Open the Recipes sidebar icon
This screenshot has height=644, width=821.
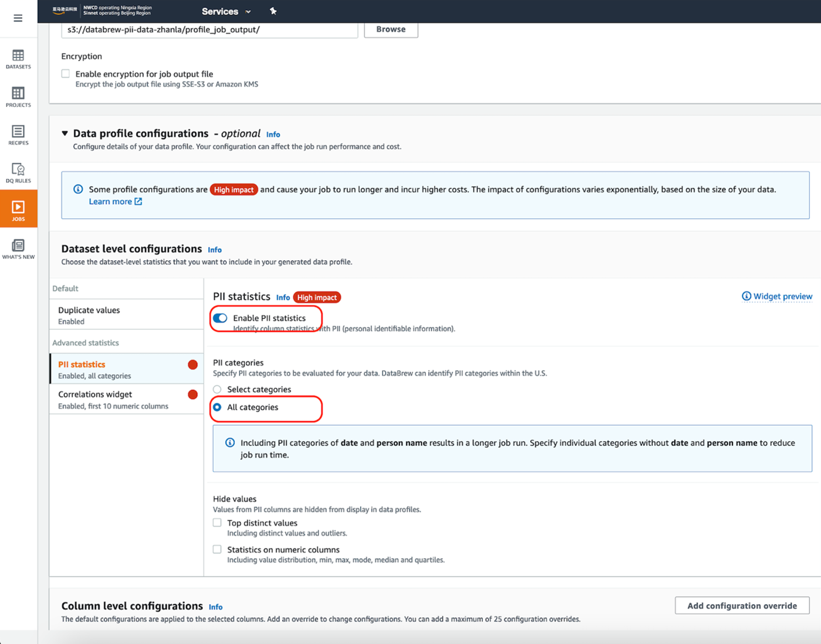[18, 135]
